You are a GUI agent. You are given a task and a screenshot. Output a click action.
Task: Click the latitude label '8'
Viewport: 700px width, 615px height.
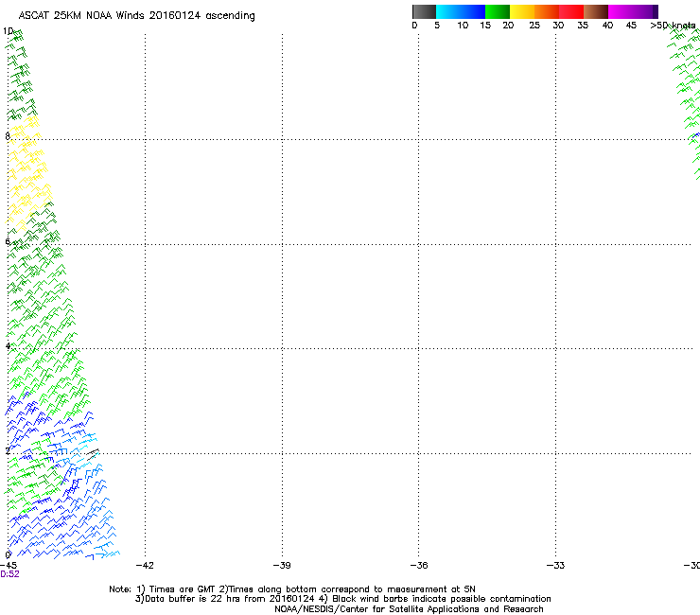click(x=8, y=136)
